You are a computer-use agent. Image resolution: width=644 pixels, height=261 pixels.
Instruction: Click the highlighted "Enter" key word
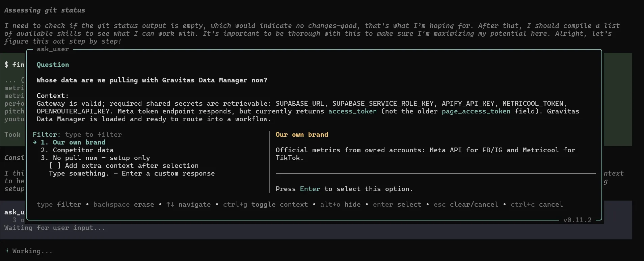310,189
